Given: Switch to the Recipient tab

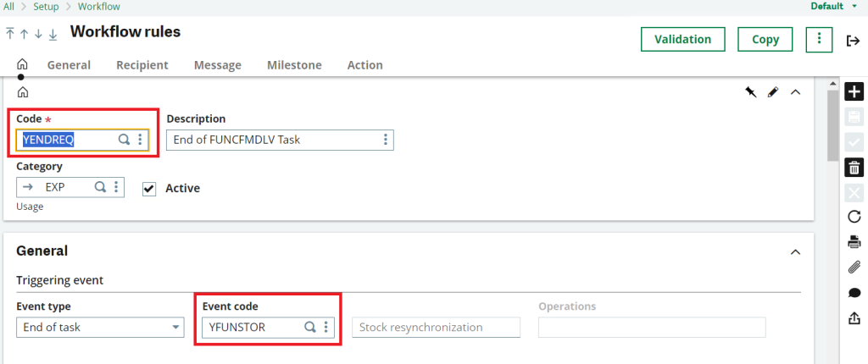Looking at the screenshot, I should point(142,65).
